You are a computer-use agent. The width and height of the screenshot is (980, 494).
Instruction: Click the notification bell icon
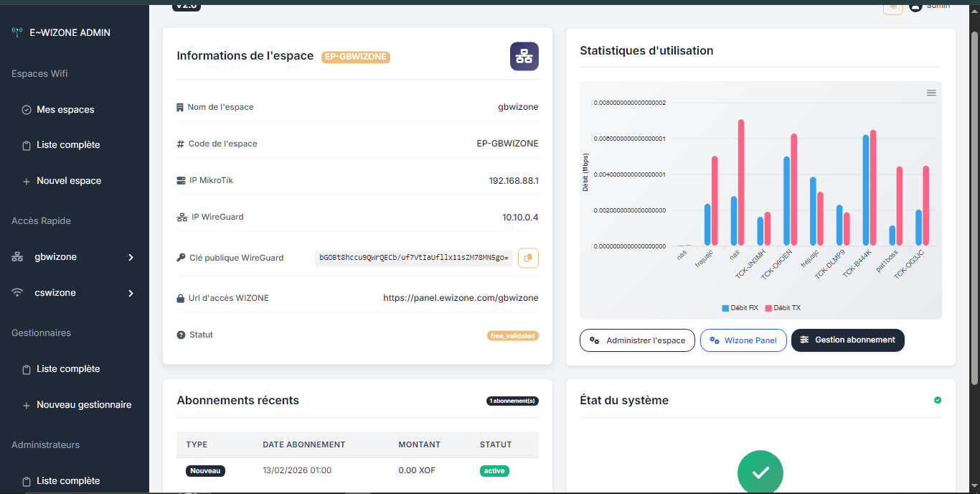[x=892, y=6]
